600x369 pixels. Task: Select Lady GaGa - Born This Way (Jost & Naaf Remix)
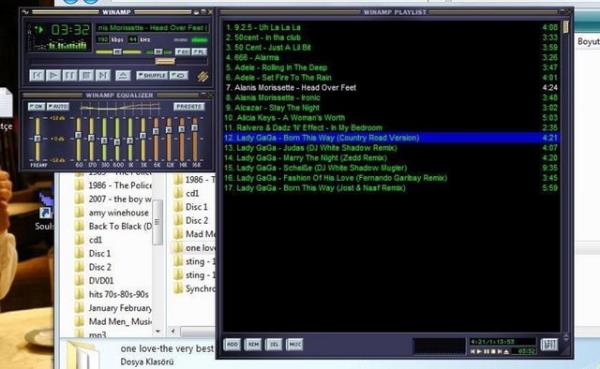[x=391, y=188]
